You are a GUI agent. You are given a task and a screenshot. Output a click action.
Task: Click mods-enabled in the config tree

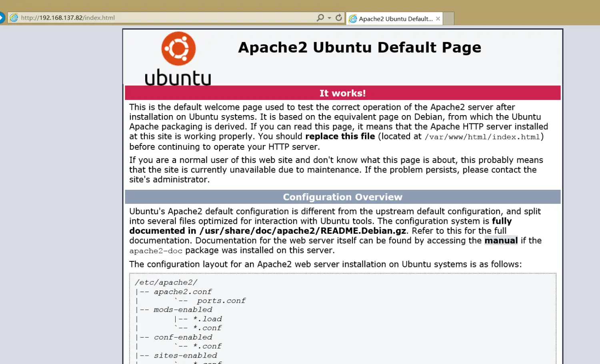pos(183,310)
